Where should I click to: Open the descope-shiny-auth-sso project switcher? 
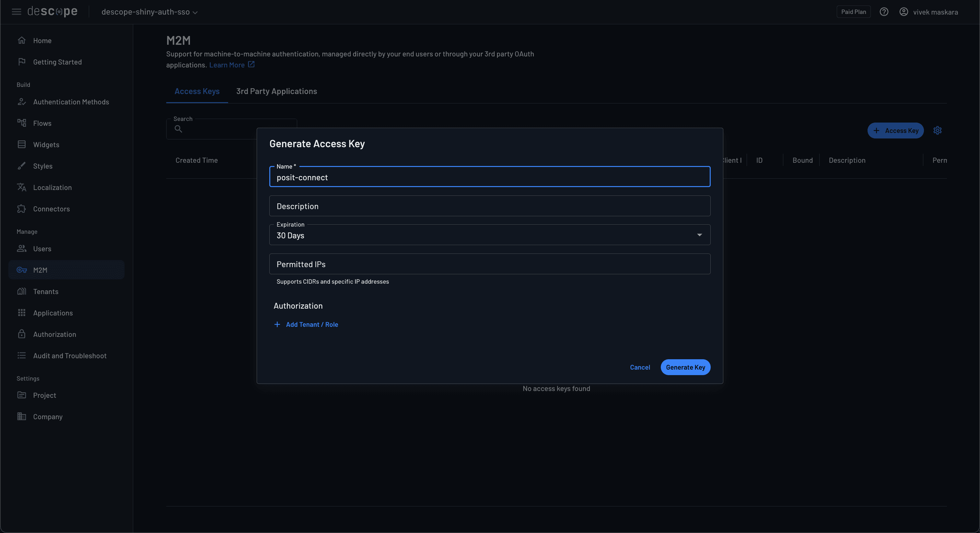coord(149,12)
